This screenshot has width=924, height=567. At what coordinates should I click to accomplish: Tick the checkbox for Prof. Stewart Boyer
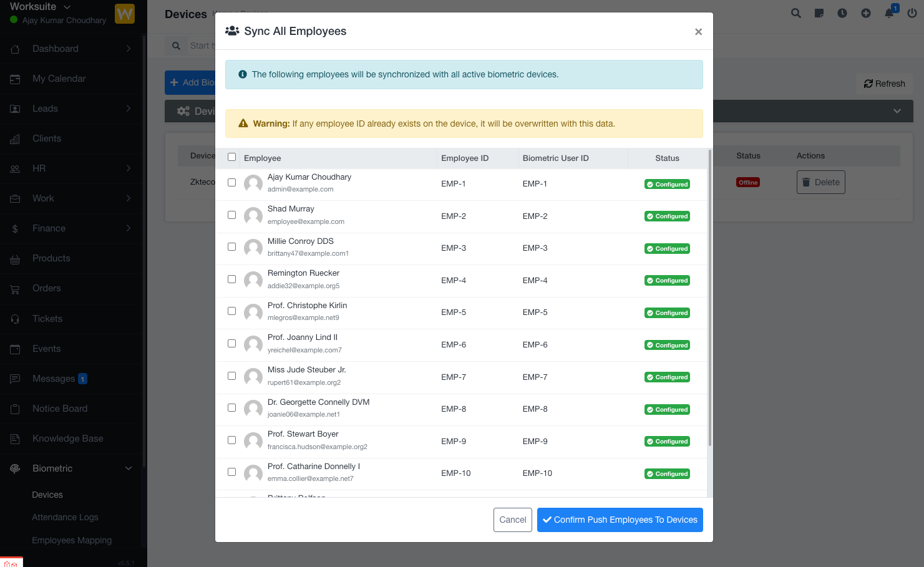tap(232, 440)
